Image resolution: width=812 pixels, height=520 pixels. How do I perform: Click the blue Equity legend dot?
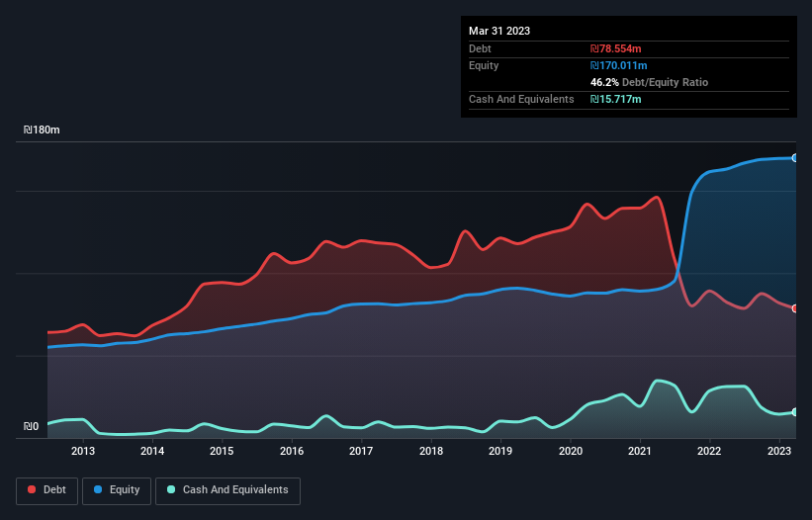coord(98,489)
